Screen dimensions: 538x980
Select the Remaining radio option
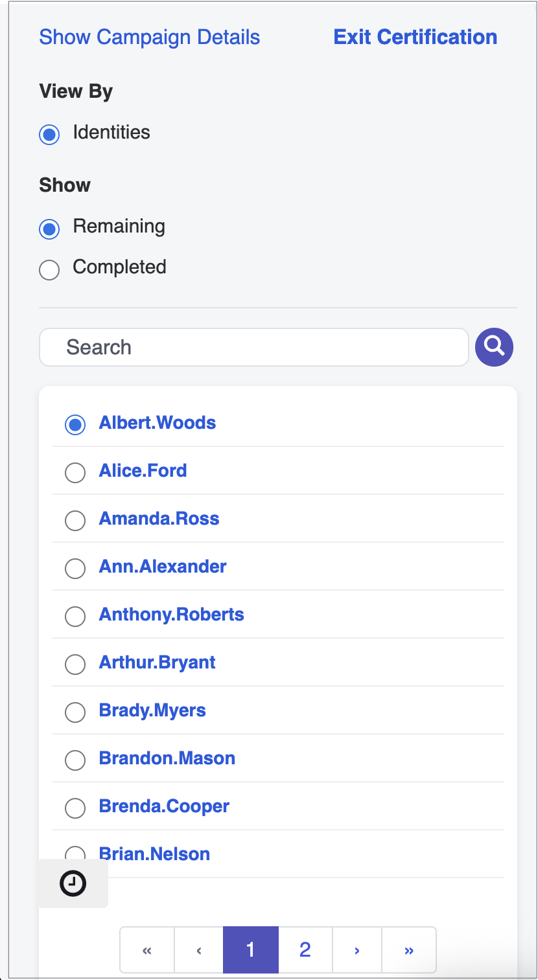click(x=49, y=229)
